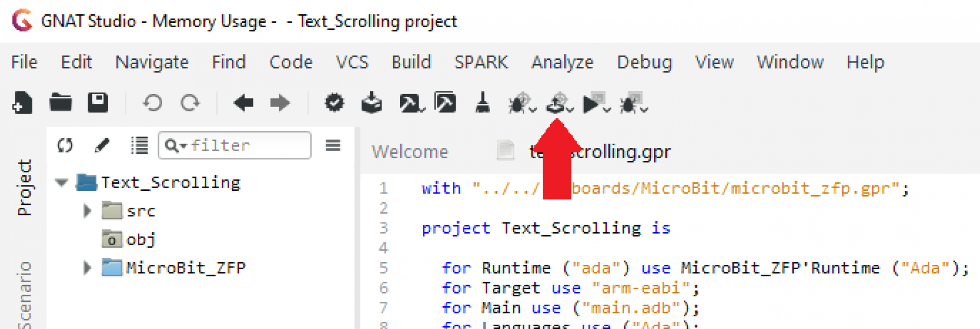Screen dimensions: 980x329
Task: Open the Project view hamburger menu
Action: tap(333, 145)
